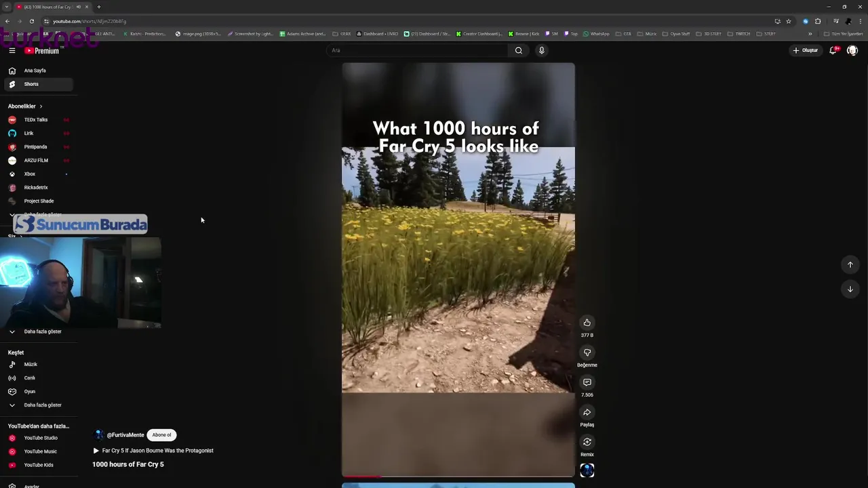Screen dimensions: 868x488
Task: Open the 3D STUFF bookmarks folder
Action: point(709,34)
